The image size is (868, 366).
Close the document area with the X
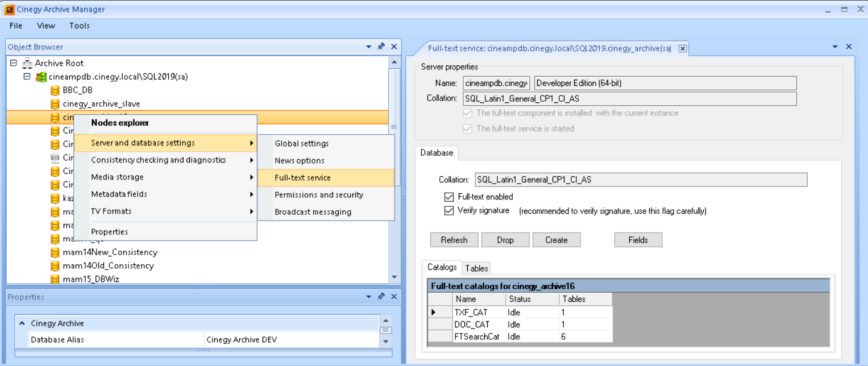[x=849, y=47]
